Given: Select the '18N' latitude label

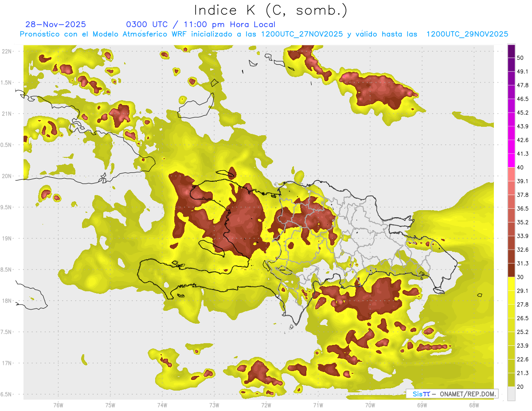Looking at the screenshot, I should [x=7, y=301].
